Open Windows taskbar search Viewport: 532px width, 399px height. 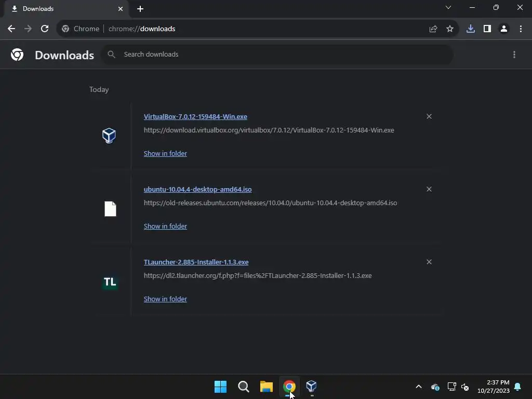(x=243, y=387)
